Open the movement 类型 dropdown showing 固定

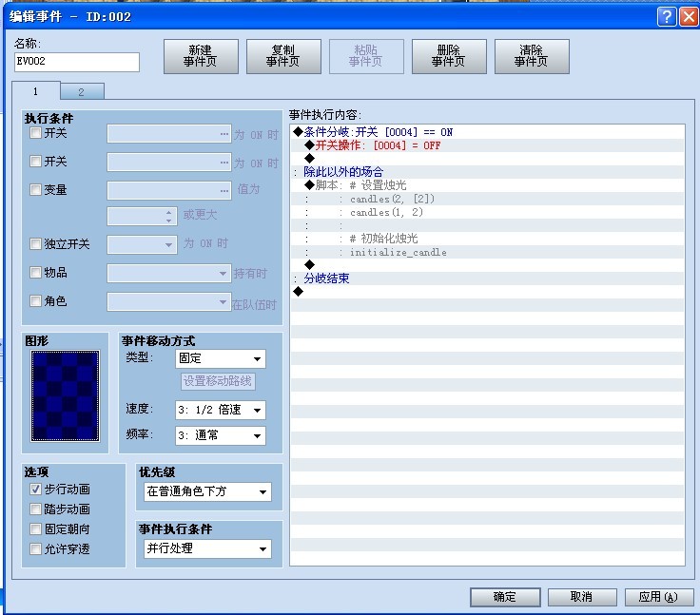pyautogui.click(x=221, y=358)
